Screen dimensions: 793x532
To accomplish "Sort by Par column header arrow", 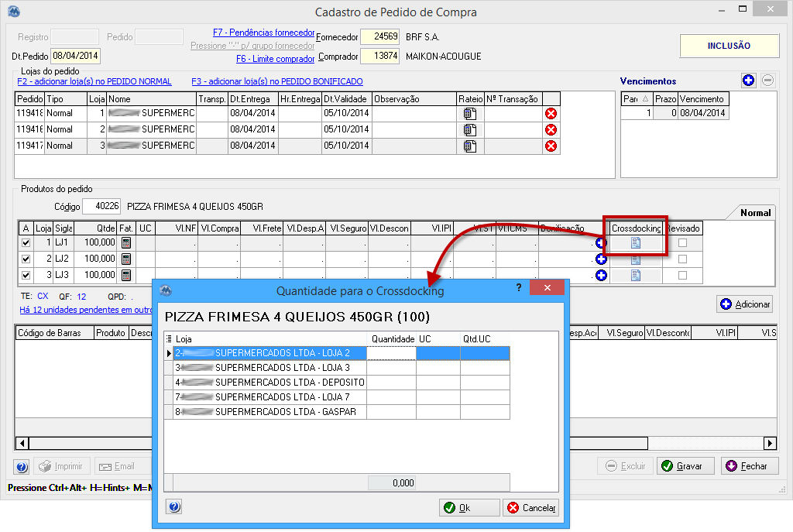I will [645, 99].
